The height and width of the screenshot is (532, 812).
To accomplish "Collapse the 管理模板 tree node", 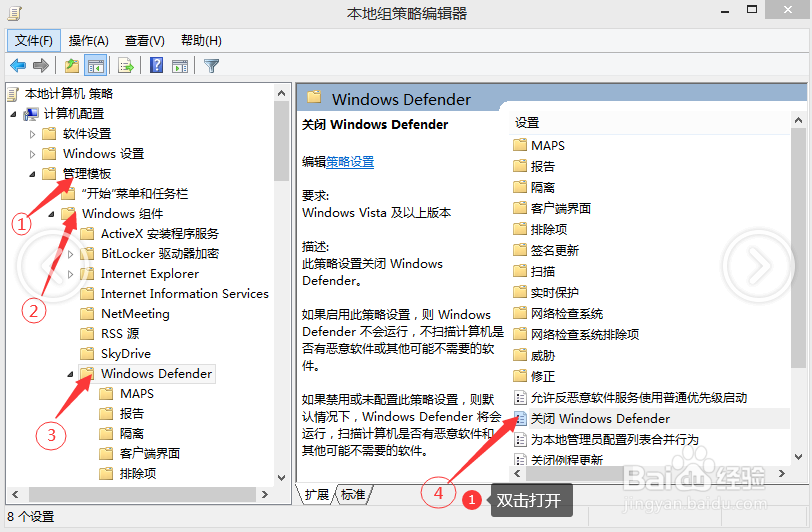I will (33, 174).
